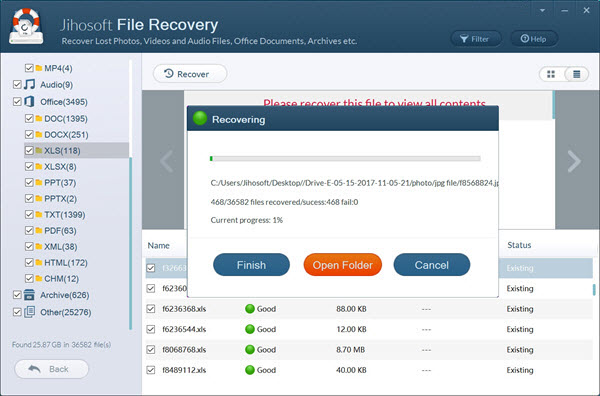Open the Filter options
This screenshot has width=600, height=396.
pyautogui.click(x=476, y=39)
